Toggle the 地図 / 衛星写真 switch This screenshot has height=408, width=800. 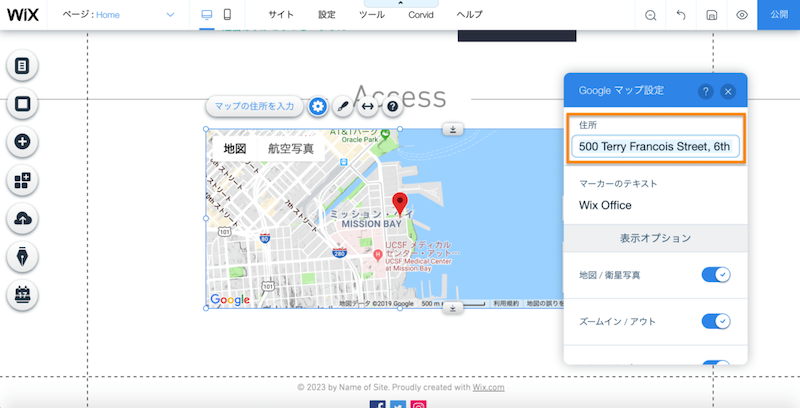click(x=716, y=275)
